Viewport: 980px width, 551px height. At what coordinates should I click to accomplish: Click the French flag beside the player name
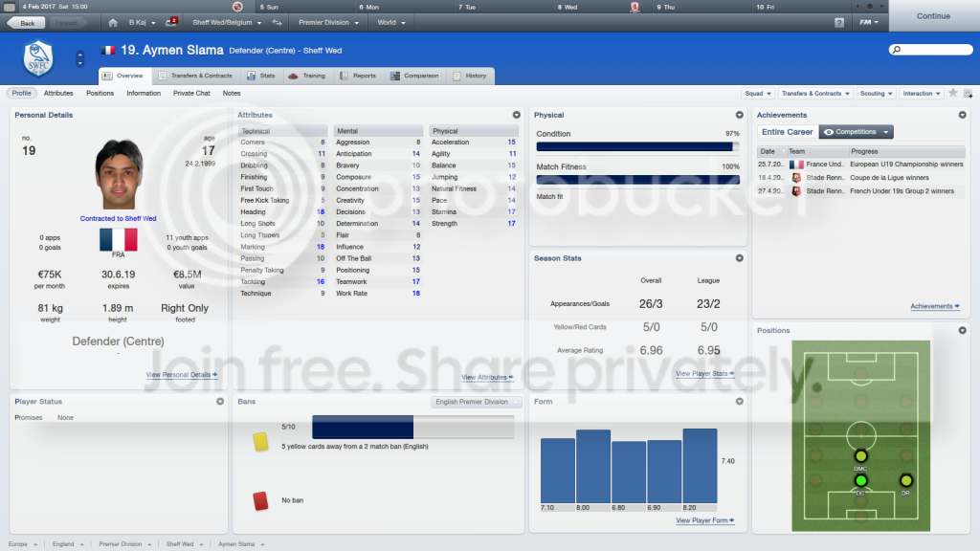108,50
